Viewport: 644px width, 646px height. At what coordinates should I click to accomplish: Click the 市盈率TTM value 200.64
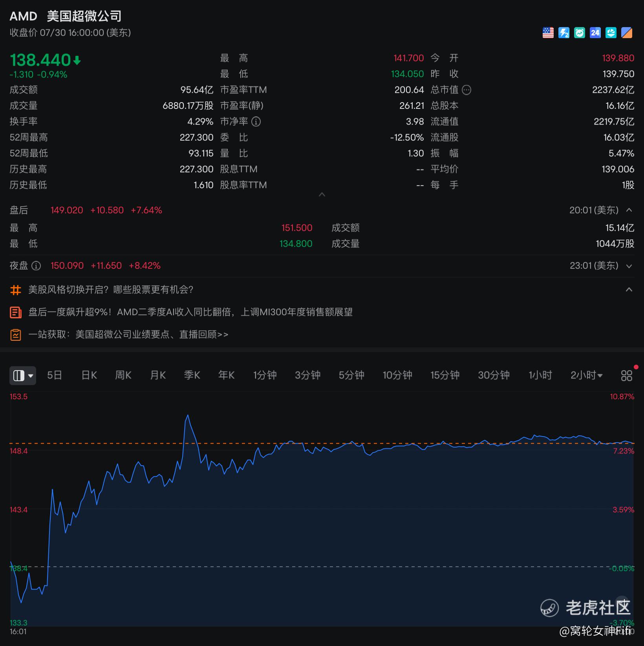click(409, 90)
